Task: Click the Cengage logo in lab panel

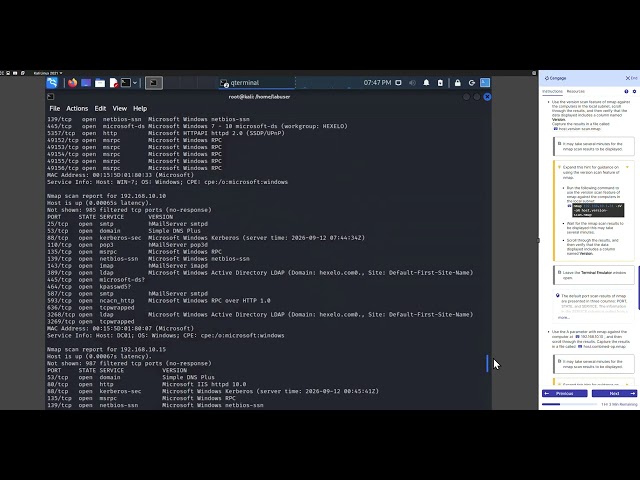Action: (x=556, y=78)
